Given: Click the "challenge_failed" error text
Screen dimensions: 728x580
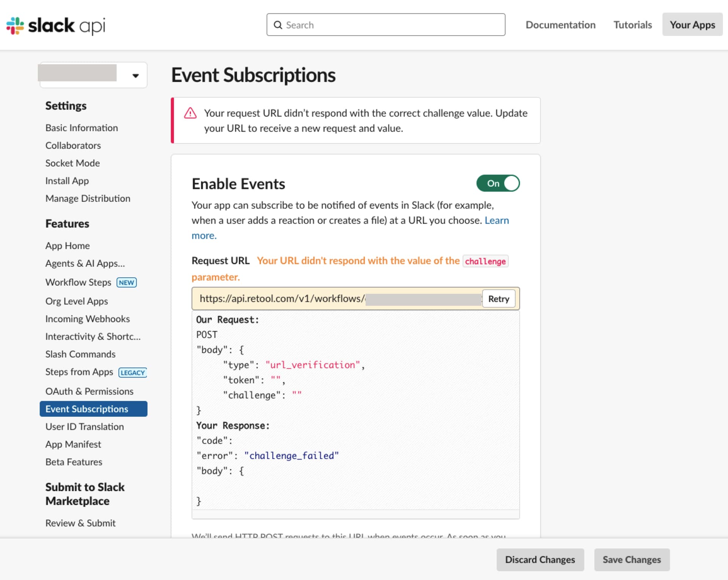Looking at the screenshot, I should point(291,456).
